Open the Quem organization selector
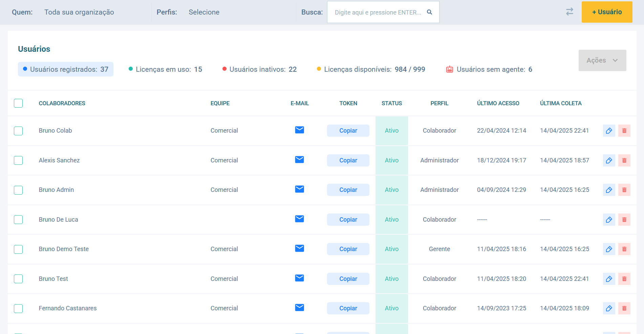The image size is (644, 334). 79,12
